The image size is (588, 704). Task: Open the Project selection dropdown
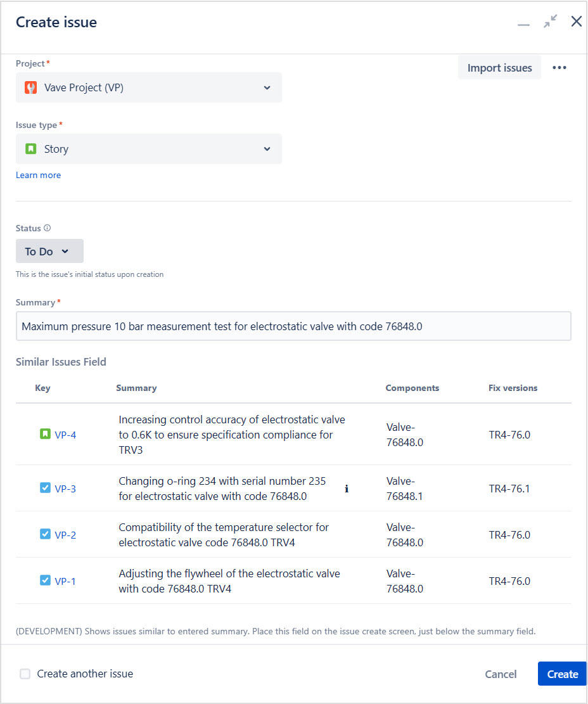[x=267, y=87]
